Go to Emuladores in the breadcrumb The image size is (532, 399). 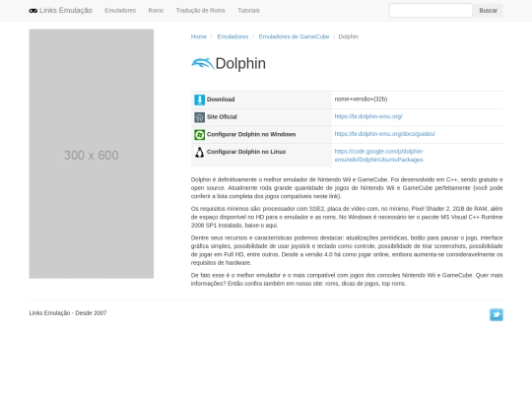click(233, 36)
